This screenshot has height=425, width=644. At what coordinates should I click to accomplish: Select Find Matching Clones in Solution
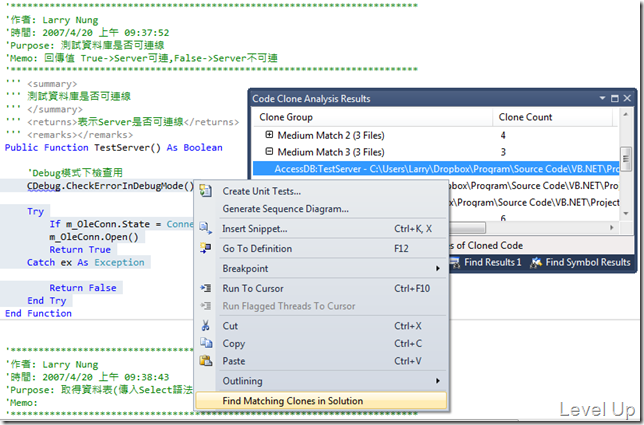321,401
